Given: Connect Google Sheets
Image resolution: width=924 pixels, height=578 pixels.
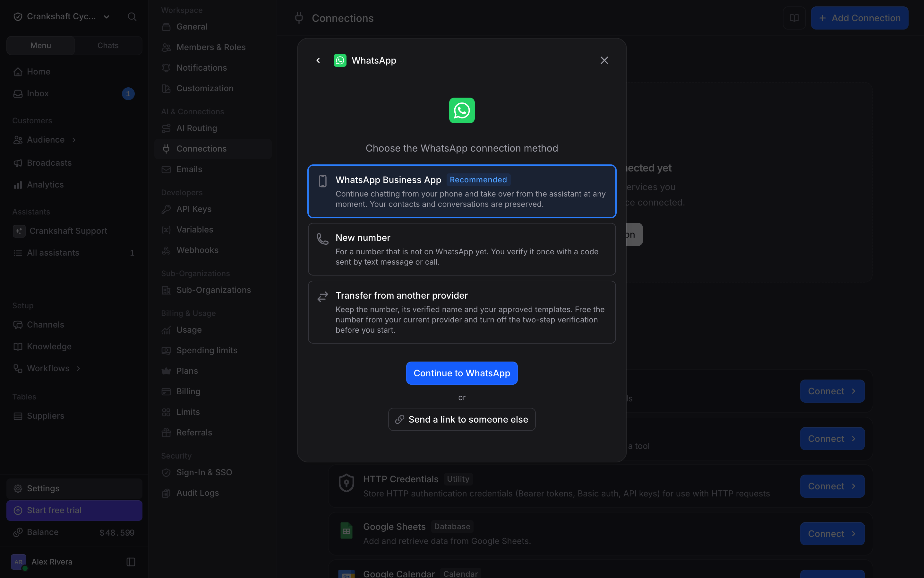Looking at the screenshot, I should point(832,534).
